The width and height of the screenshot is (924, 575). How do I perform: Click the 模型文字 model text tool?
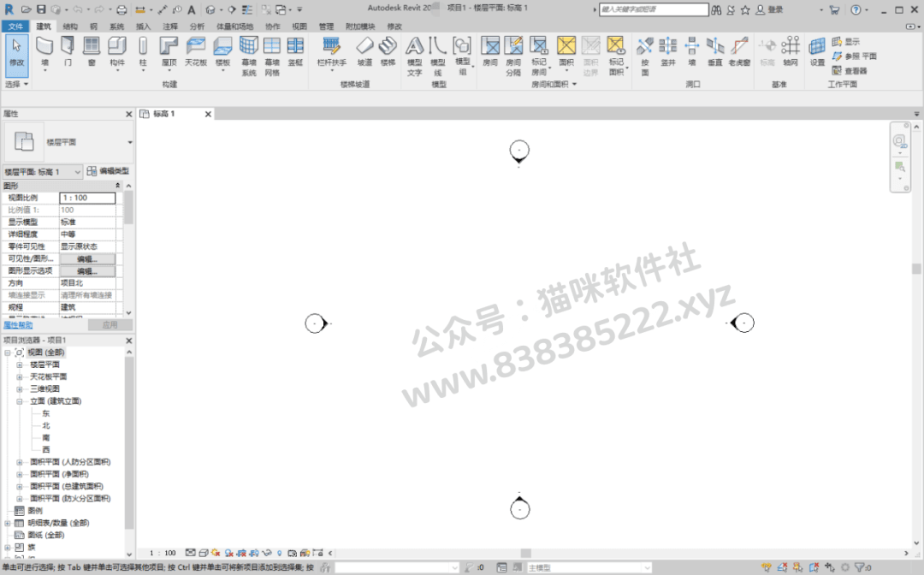(x=415, y=56)
